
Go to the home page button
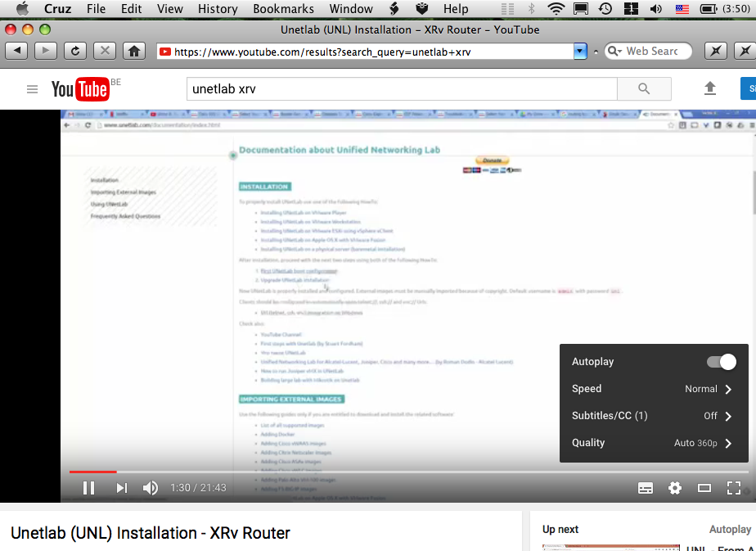(x=134, y=51)
